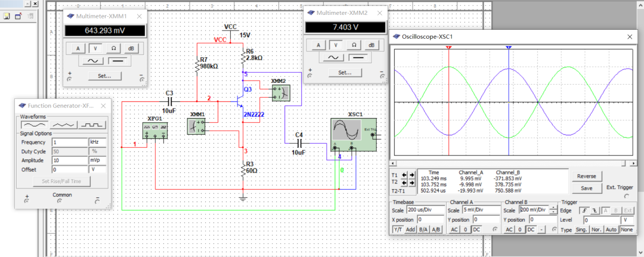Click the XSC1 oscilloscope component
This screenshot has width=644, height=257.
354,134
